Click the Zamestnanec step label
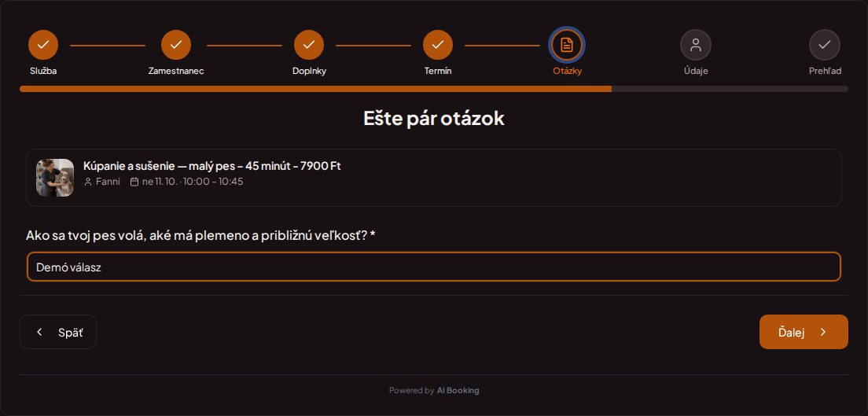Screen dimensions: 868x416 pos(176,71)
